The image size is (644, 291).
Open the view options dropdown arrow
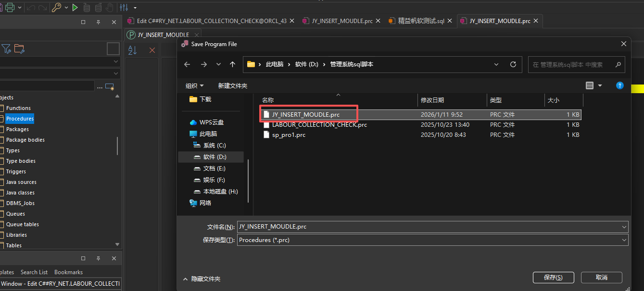600,85
